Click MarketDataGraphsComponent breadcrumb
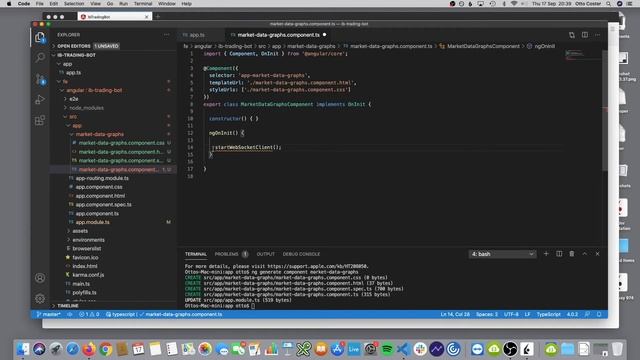The width and height of the screenshot is (640, 360). coord(483,46)
